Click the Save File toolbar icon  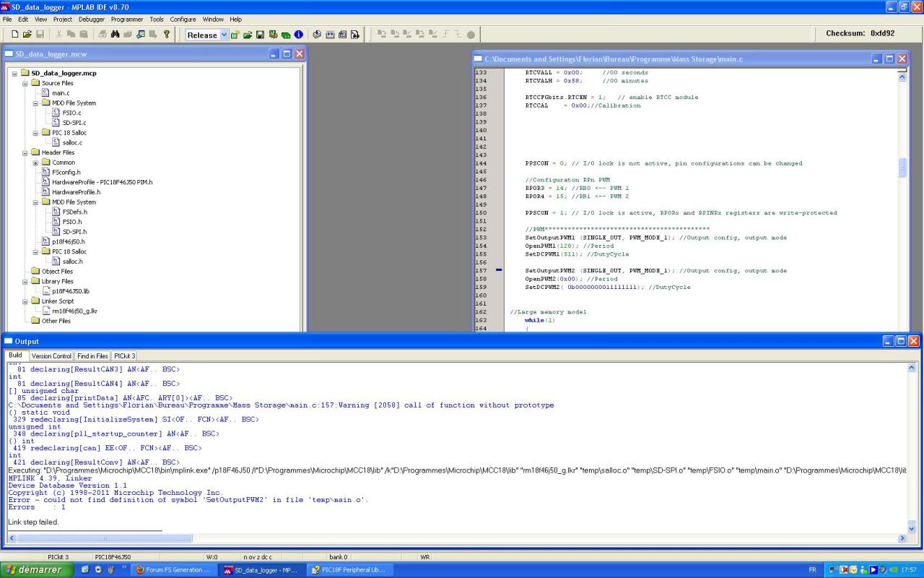coord(40,34)
